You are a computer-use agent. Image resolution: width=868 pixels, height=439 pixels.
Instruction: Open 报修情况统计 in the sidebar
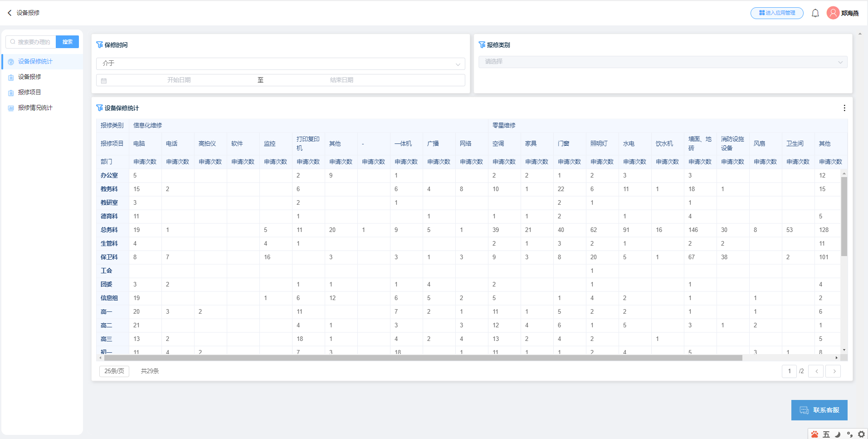[x=35, y=108]
